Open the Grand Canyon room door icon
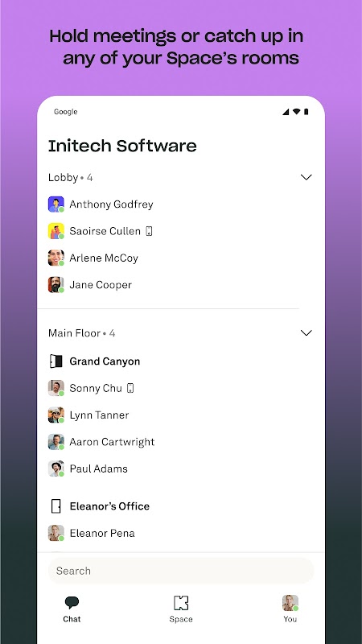The height and width of the screenshot is (644, 362). [x=56, y=361]
